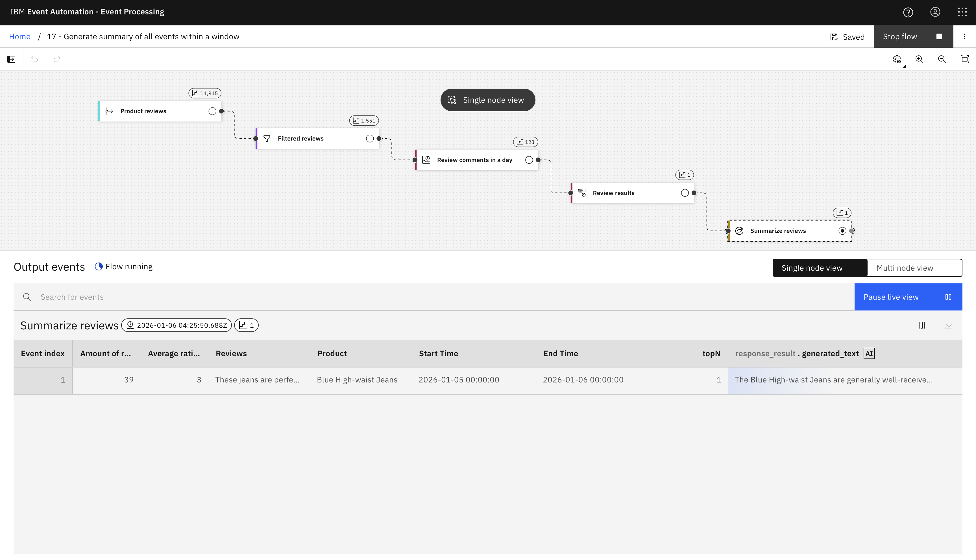Image resolution: width=976 pixels, height=560 pixels.
Task: Open the help icon in header
Action: click(908, 12)
